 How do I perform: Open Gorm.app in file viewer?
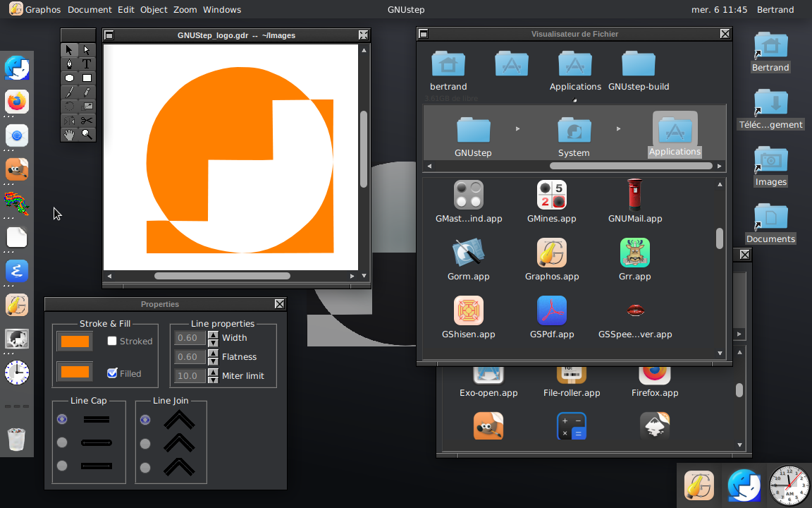pyautogui.click(x=468, y=253)
